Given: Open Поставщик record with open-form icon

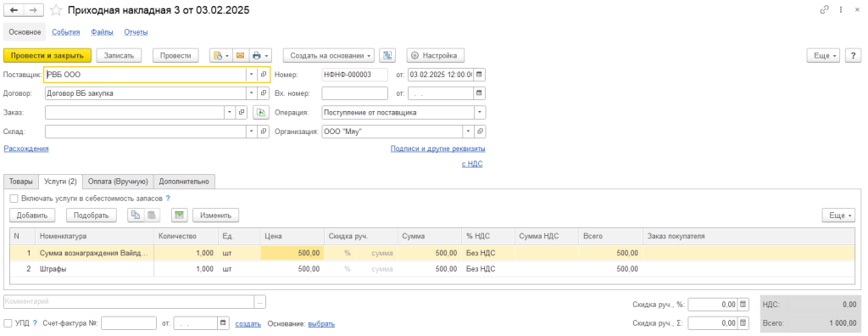Looking at the screenshot, I should point(264,75).
